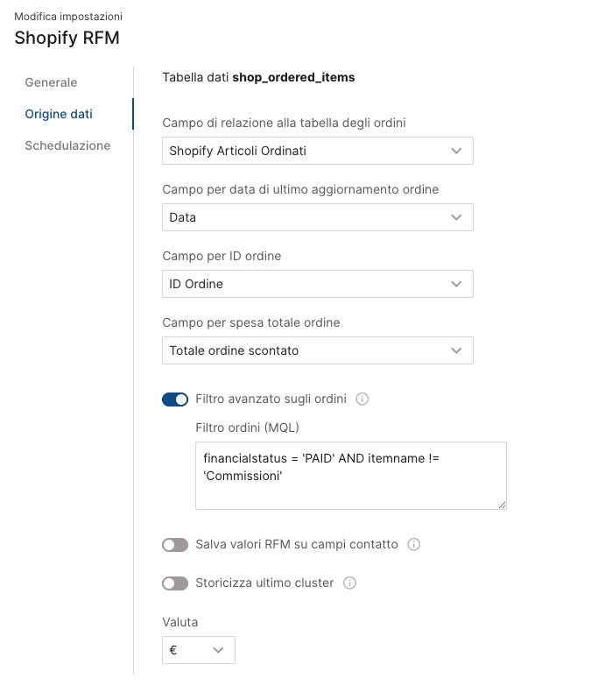Disable the Filtro avanzato sugli ordini toggle

(x=175, y=399)
